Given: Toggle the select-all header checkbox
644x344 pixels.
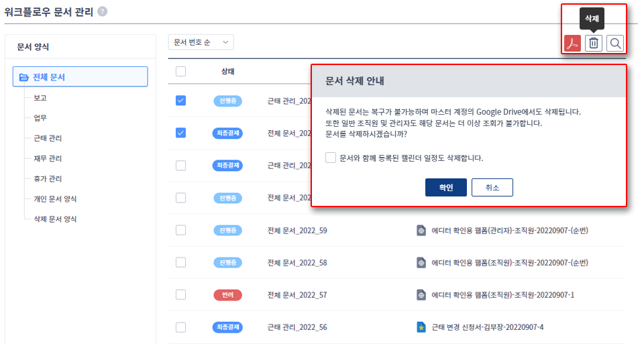Looking at the screenshot, I should pos(180,72).
